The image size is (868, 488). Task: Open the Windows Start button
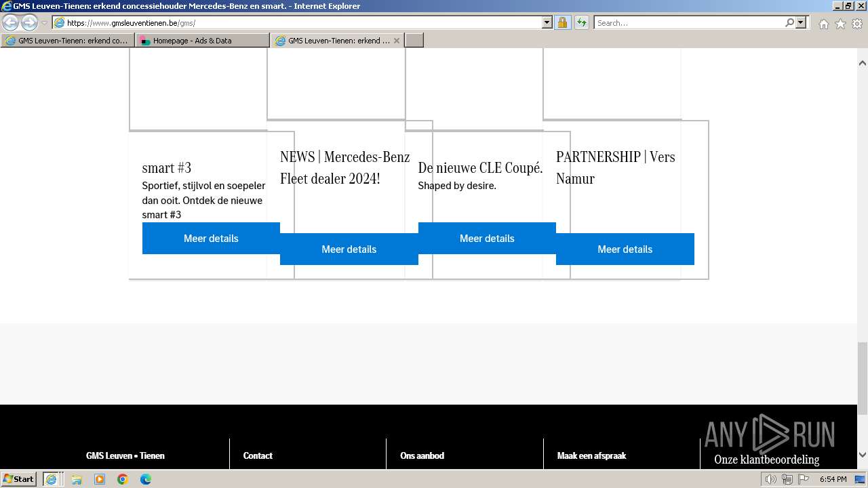[x=19, y=479]
